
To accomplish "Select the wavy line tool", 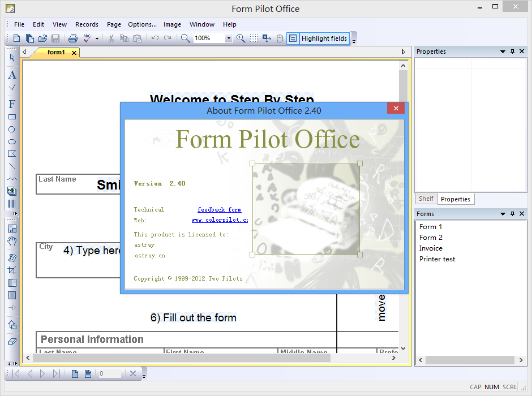I will click(x=12, y=179).
